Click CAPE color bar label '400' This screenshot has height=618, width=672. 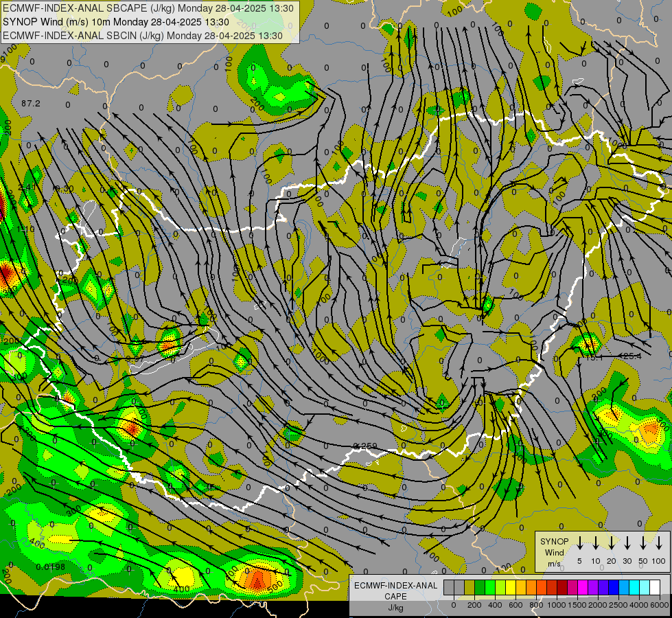click(x=495, y=605)
